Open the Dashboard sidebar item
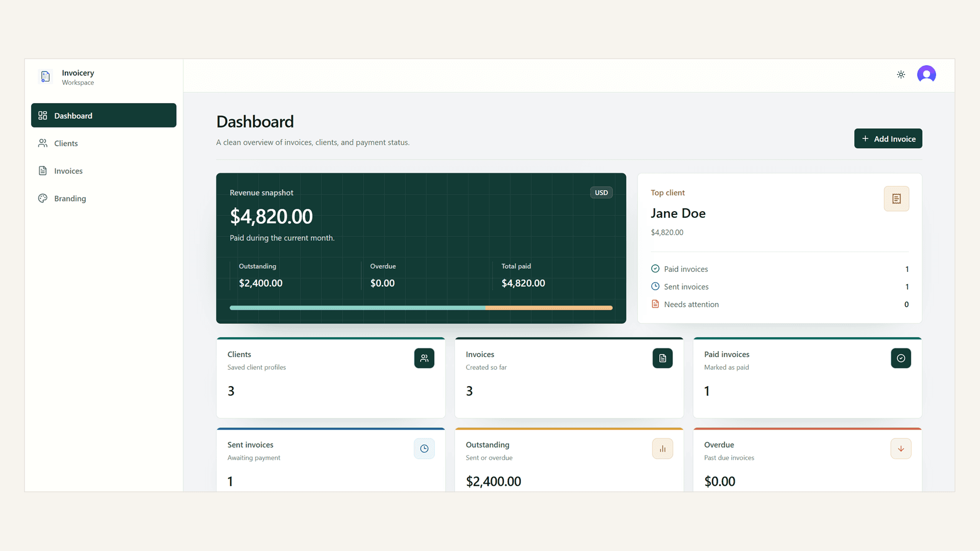Image resolution: width=980 pixels, height=551 pixels. pos(104,115)
